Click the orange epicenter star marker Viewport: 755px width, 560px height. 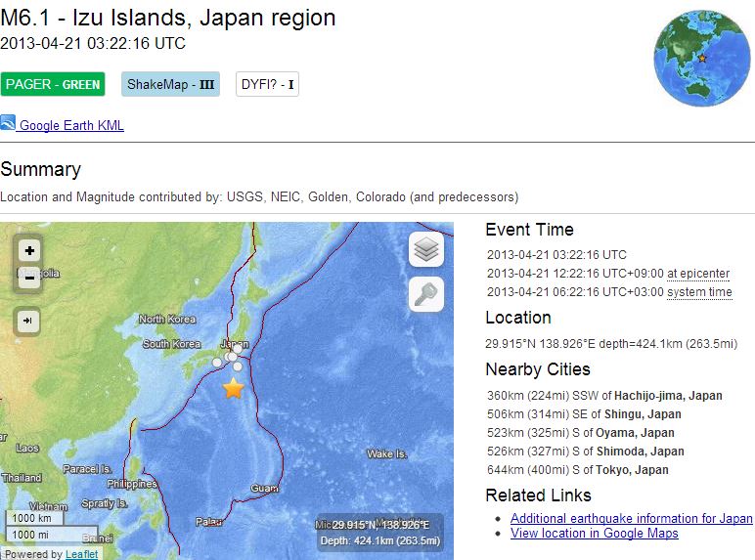click(234, 388)
